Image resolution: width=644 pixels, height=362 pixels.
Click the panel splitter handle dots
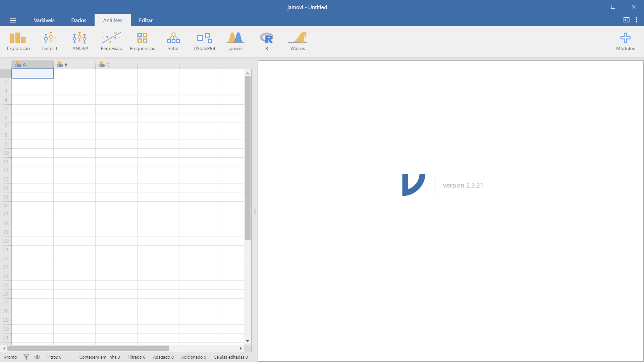255,211
